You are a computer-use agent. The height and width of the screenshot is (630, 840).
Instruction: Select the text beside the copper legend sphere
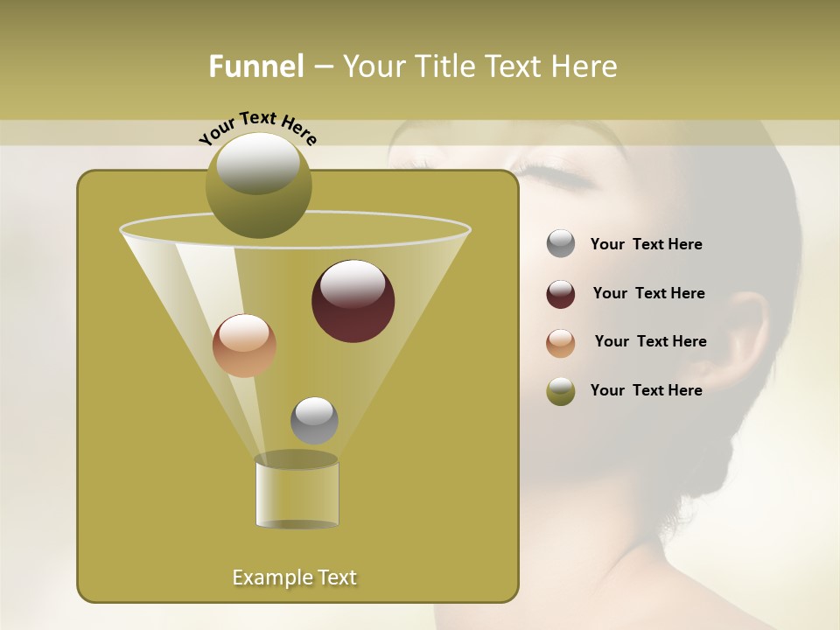tap(650, 342)
